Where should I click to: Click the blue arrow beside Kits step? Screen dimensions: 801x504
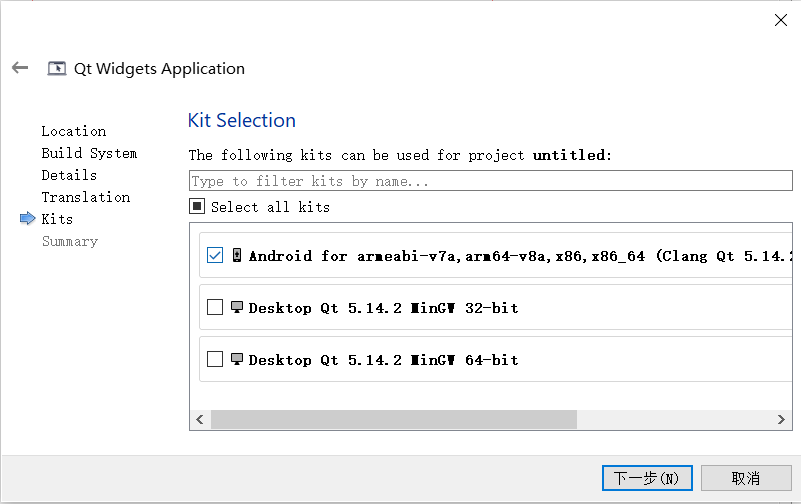pos(27,219)
